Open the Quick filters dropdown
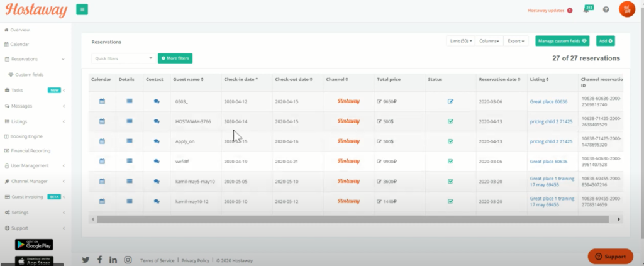The height and width of the screenshot is (266, 644). (x=123, y=58)
